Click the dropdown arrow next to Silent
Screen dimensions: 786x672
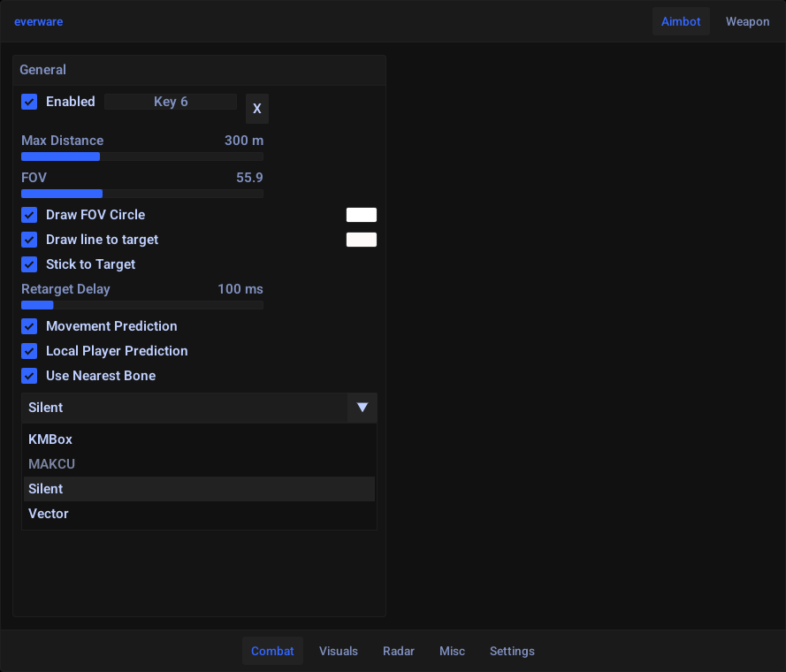pyautogui.click(x=362, y=408)
